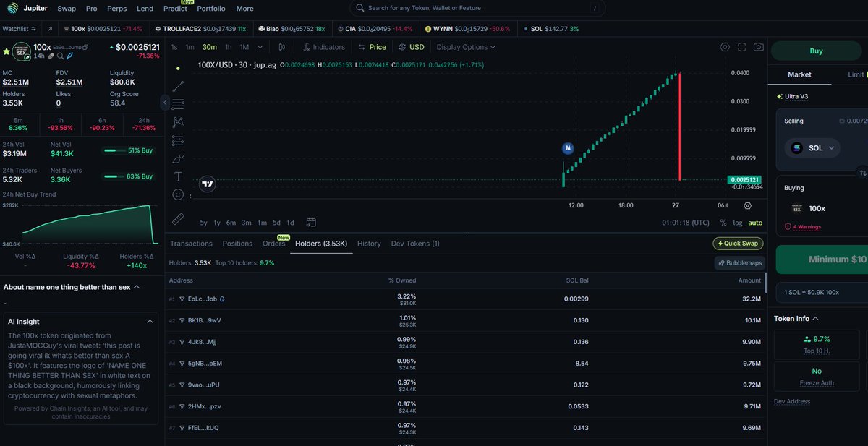This screenshot has height=446, width=868.
Task: Select the trend line drawing tool
Action: (178, 86)
